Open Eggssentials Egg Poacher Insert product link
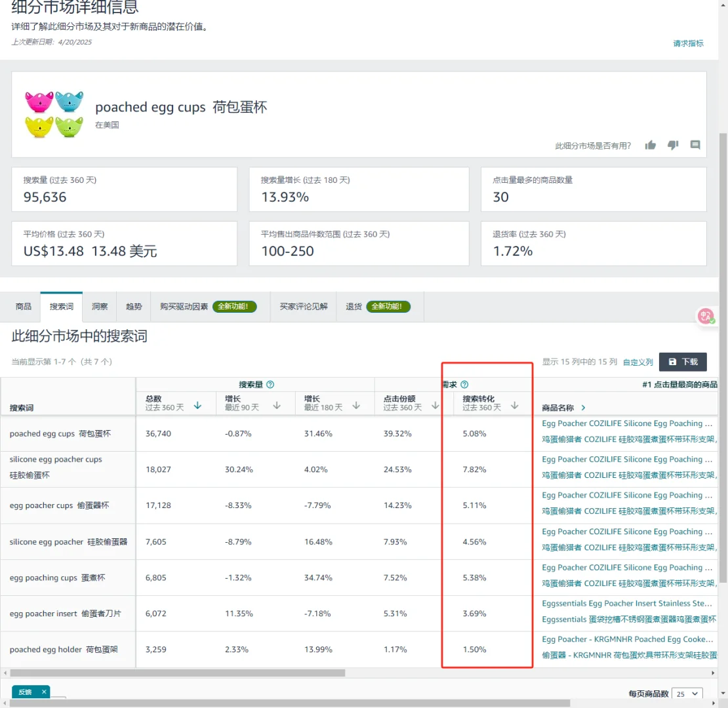This screenshot has width=728, height=708. point(627,603)
